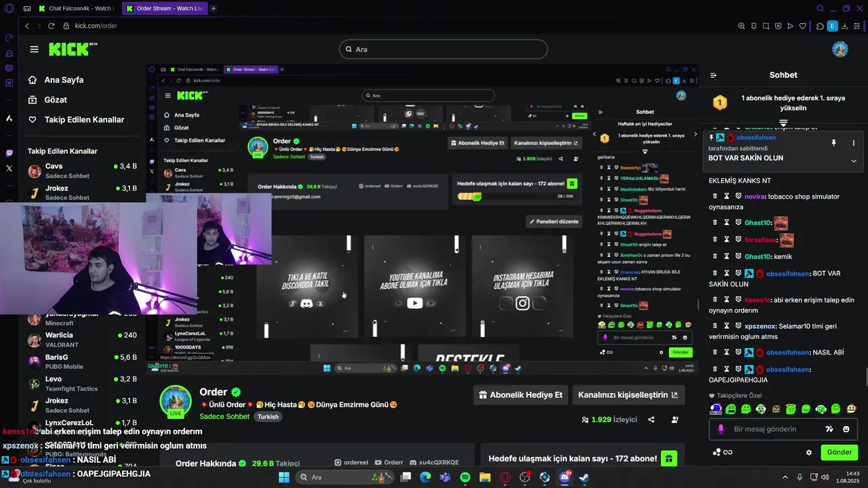868x488 pixels.
Task: Delete novira's chat message with trash icon
Action: [715, 197]
